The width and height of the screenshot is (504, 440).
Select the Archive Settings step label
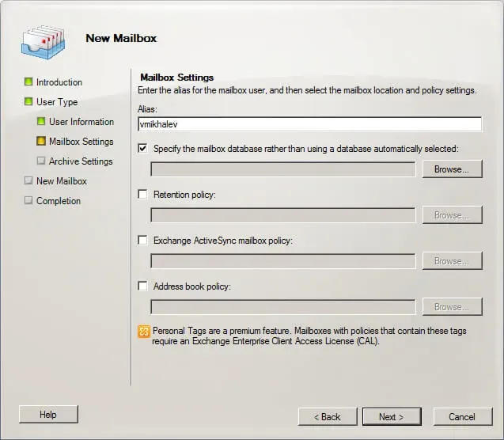point(81,161)
